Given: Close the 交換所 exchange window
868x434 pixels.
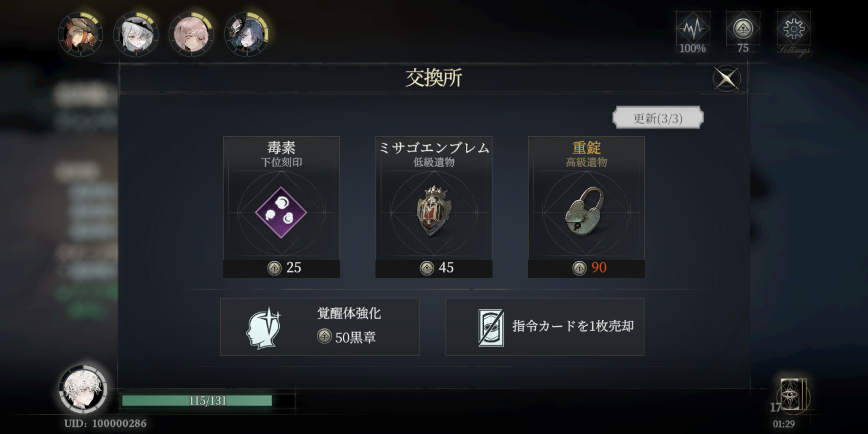Looking at the screenshot, I should (727, 78).
